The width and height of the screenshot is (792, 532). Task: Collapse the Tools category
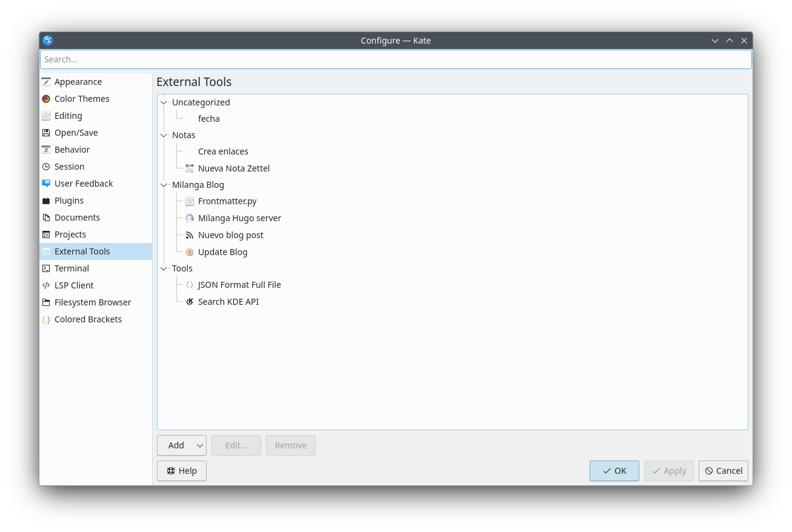click(164, 268)
